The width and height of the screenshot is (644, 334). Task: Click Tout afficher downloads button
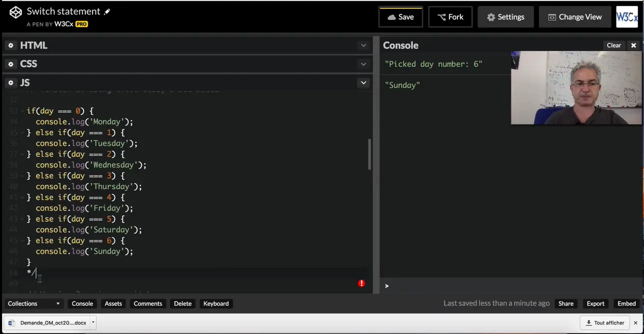pos(605,323)
